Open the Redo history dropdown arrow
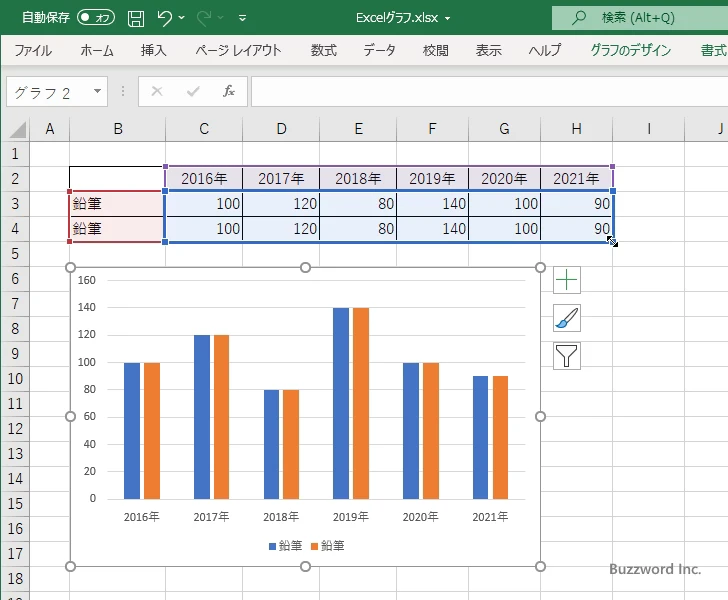Viewport: 728px width, 600px height. (x=221, y=18)
